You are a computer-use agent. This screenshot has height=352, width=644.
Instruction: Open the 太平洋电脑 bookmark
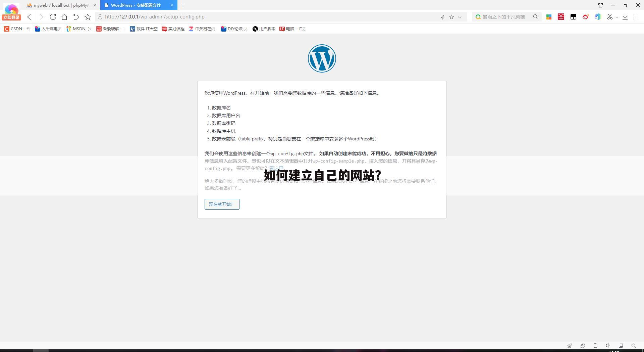[x=48, y=29]
